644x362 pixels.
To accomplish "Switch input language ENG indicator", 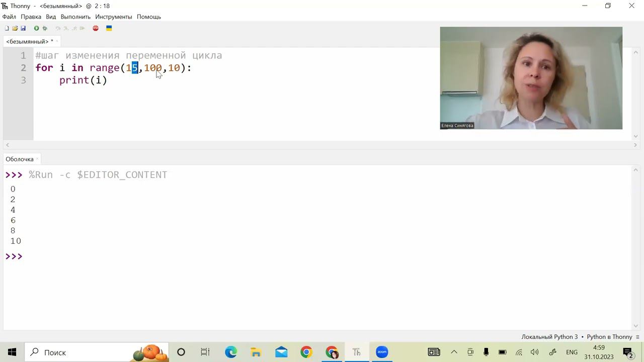I will click(572, 352).
